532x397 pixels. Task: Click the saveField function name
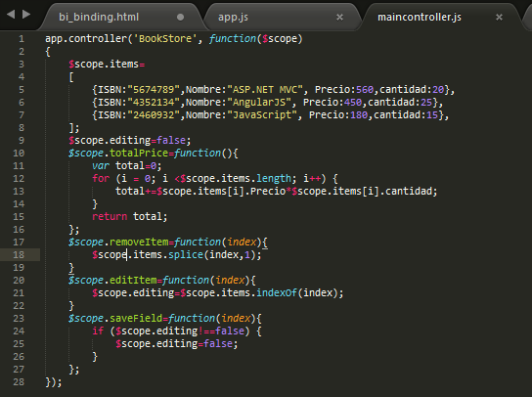pyautogui.click(x=136, y=318)
